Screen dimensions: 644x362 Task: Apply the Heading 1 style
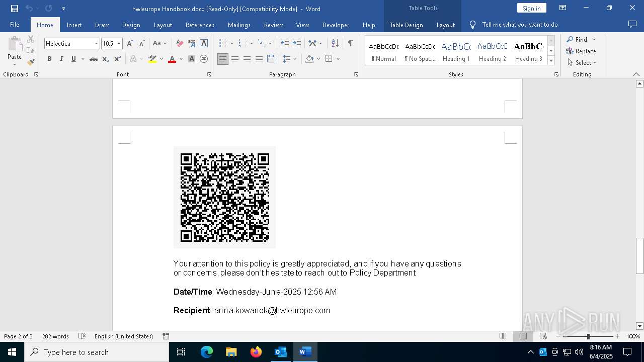(456, 51)
